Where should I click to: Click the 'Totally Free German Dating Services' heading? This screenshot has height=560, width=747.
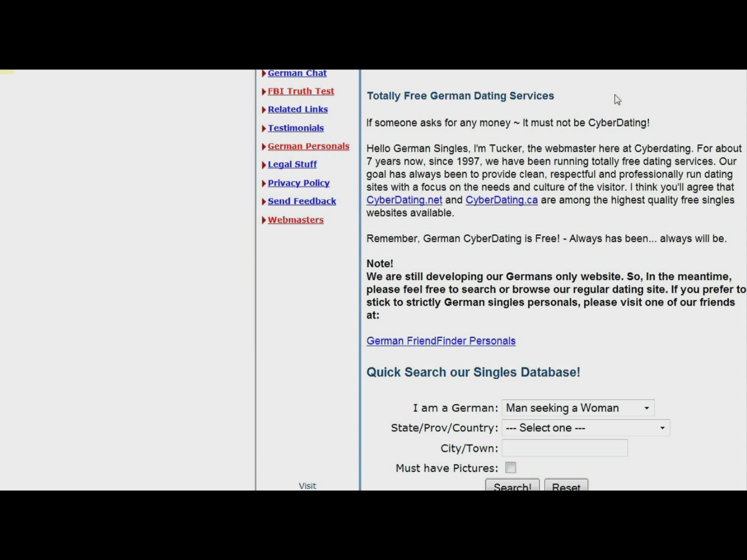point(460,96)
